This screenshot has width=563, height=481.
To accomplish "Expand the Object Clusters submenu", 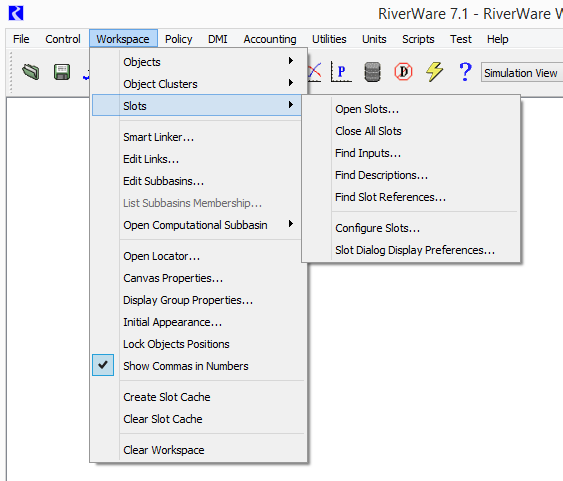I will [x=196, y=84].
